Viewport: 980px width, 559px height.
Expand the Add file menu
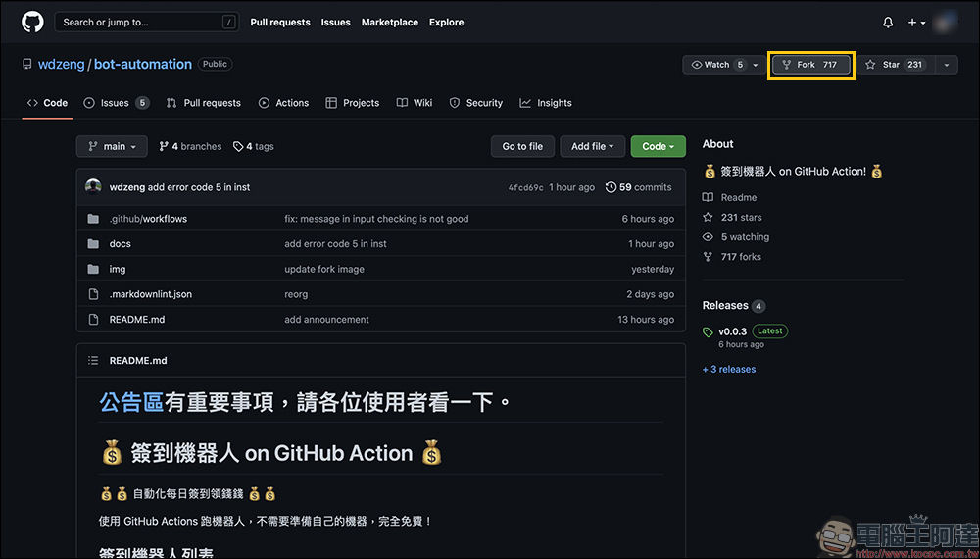592,146
